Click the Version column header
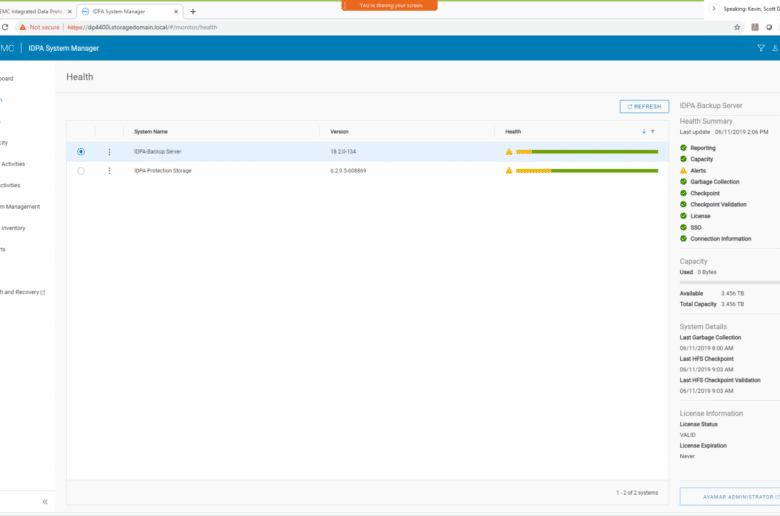Screen dimensions: 780x516 pos(339,132)
